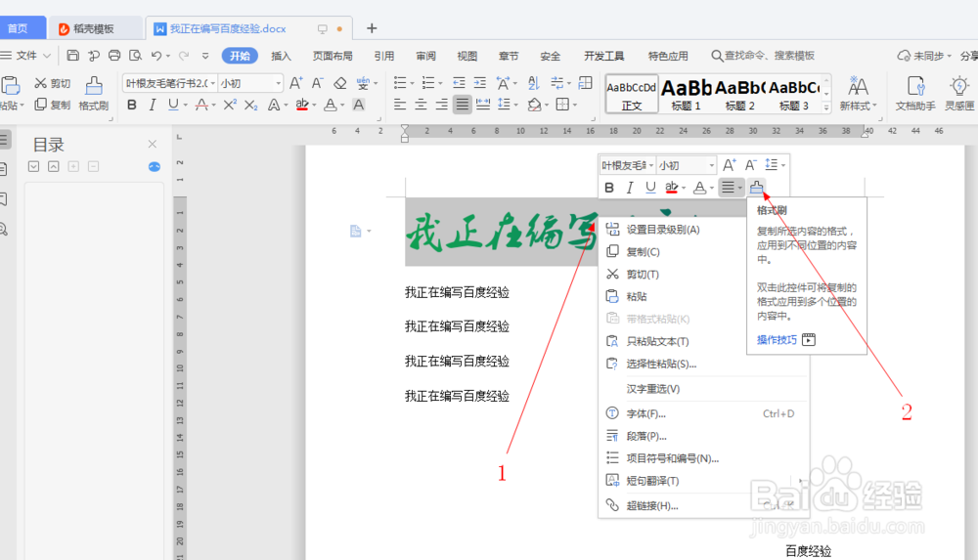
Task: Open font dropdown in floating mini toolbar
Action: (x=650, y=165)
